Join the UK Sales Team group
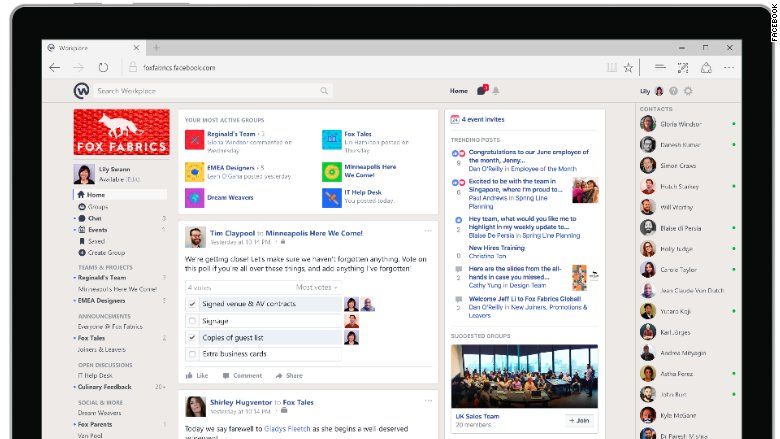 pyautogui.click(x=580, y=421)
